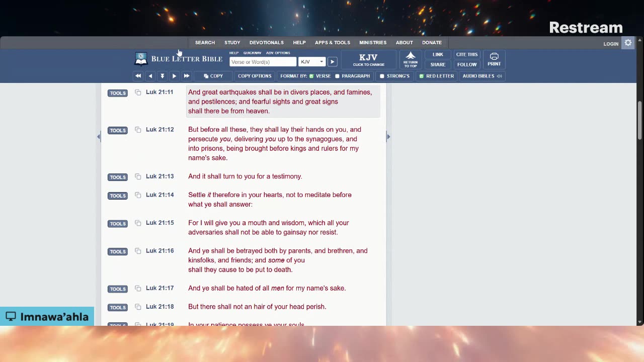
Task: Open Tools for Luk 21:13
Action: tap(118, 177)
